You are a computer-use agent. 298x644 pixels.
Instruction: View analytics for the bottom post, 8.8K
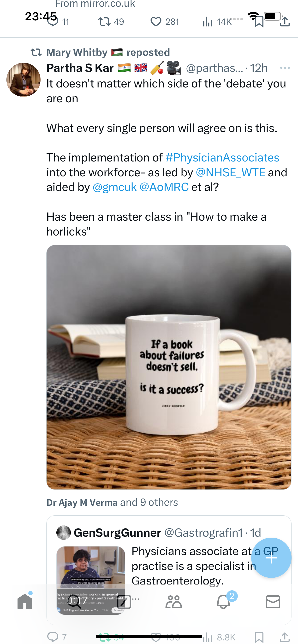click(219, 637)
